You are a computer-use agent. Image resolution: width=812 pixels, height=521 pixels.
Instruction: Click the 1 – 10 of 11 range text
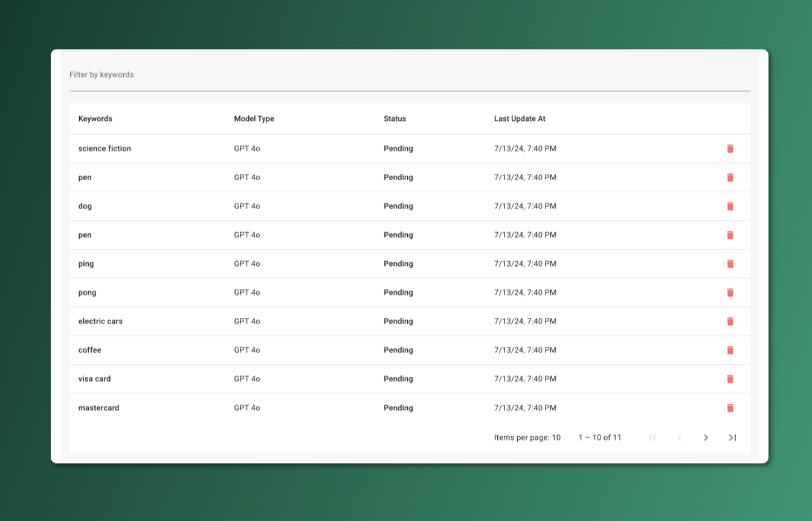click(x=600, y=438)
